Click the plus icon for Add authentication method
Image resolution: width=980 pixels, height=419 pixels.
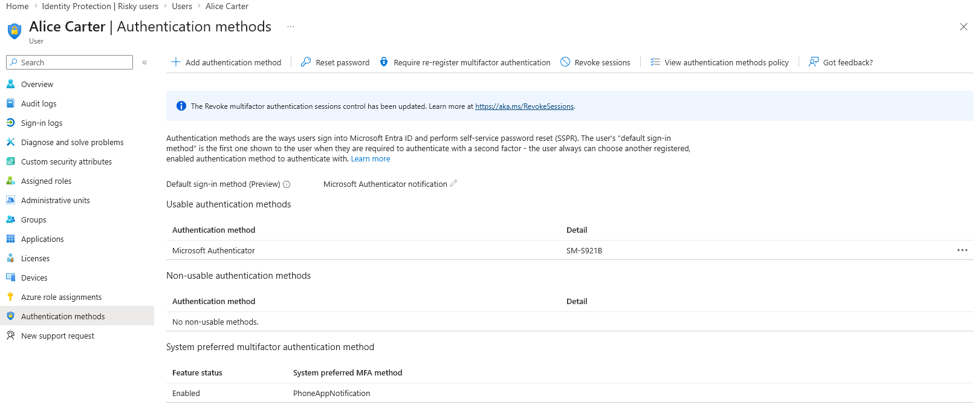(x=176, y=62)
